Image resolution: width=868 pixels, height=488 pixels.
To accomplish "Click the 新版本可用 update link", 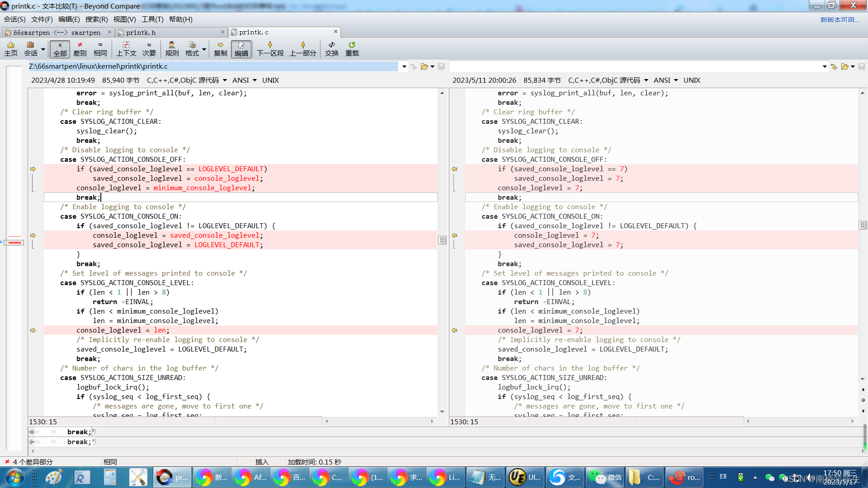I will (840, 19).
